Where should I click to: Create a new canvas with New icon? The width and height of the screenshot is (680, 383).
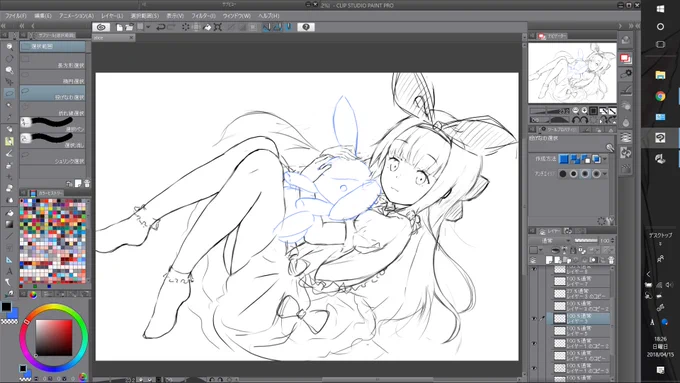click(119, 27)
